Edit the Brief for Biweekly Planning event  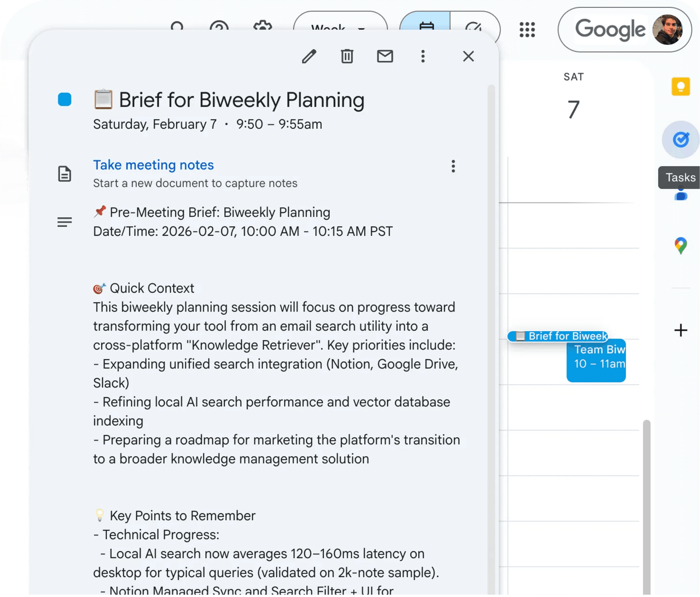(310, 56)
